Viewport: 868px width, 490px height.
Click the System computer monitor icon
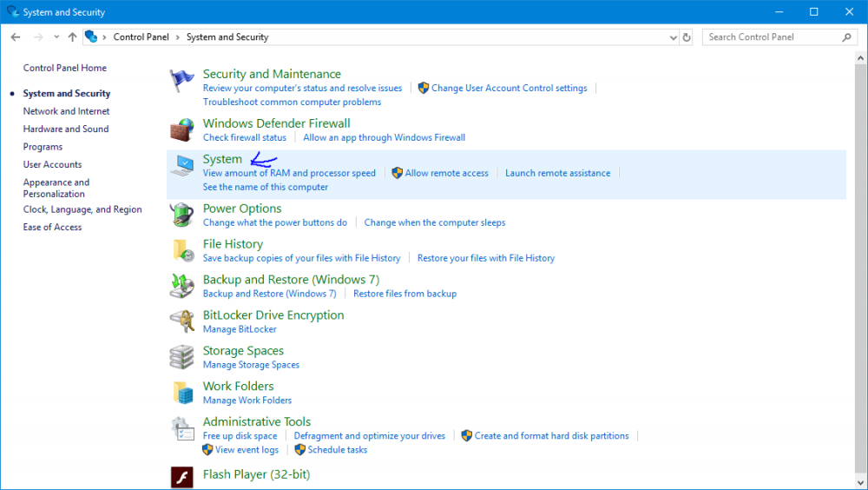pyautogui.click(x=182, y=166)
